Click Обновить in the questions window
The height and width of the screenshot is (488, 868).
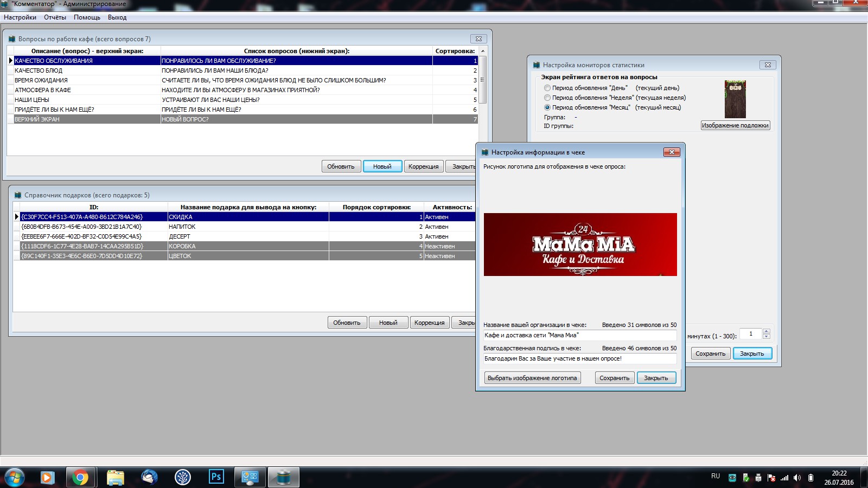click(x=341, y=166)
